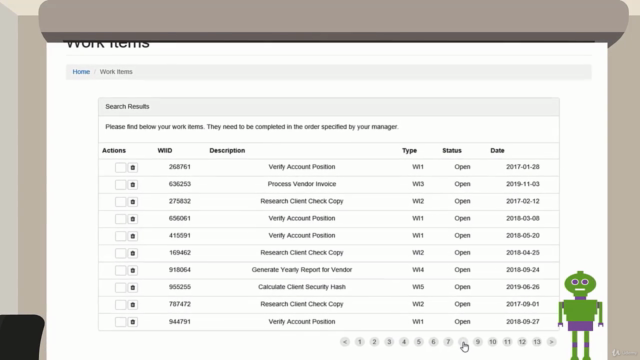Click the 'Date' column header
The height and width of the screenshot is (360, 640).
pos(497,151)
